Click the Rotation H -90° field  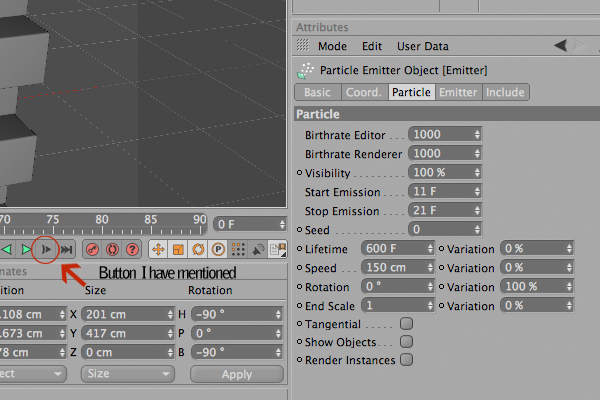(237, 314)
